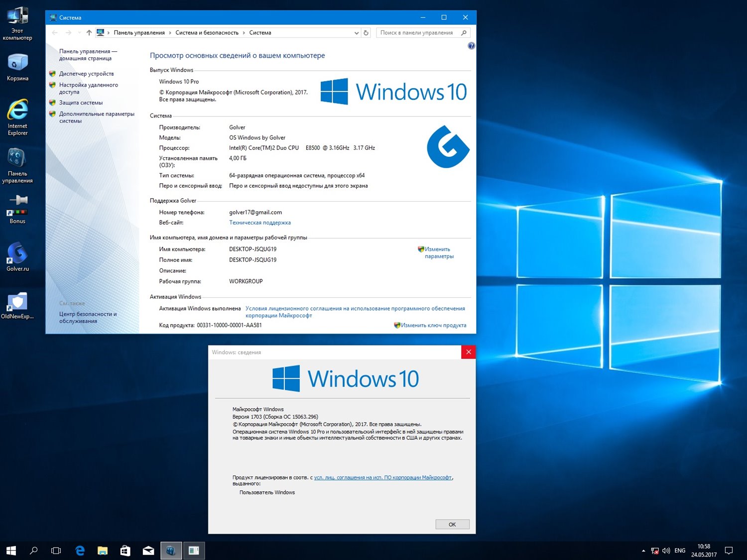Viewport: 747px width, 560px height.
Task: Click Версия 1703 build text in dialog
Action: (275, 417)
